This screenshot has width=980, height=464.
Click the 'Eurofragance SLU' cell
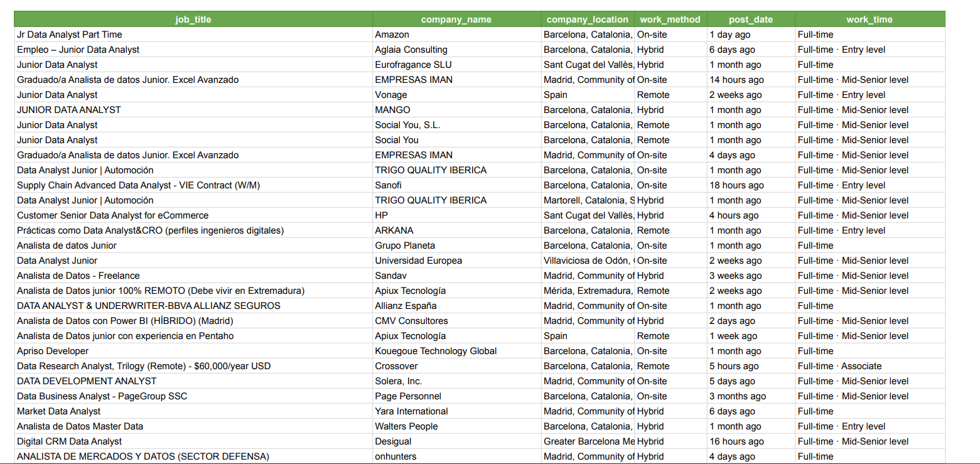coord(456,65)
